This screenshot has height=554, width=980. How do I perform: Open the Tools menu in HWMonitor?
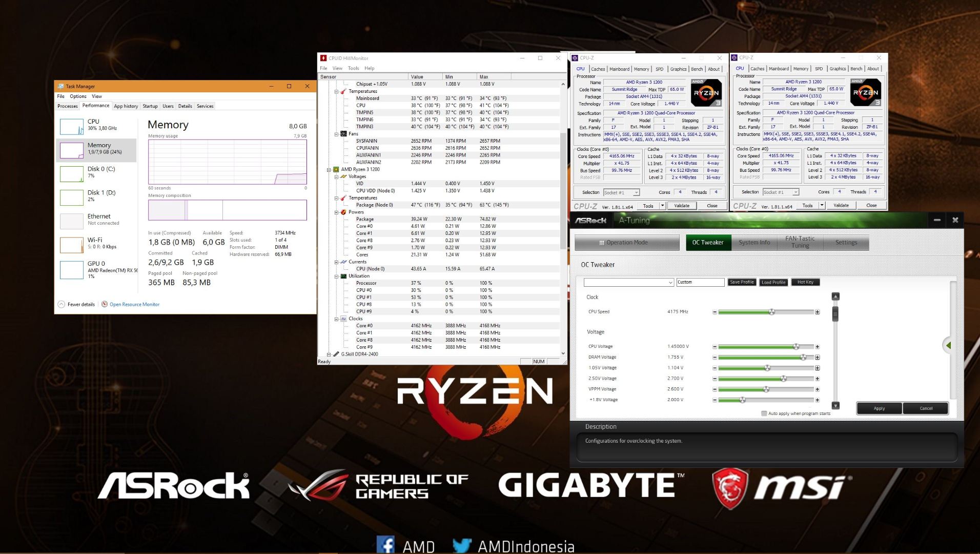[354, 68]
